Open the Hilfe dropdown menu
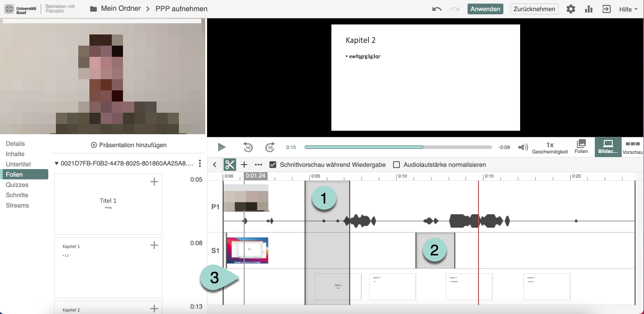Image resolution: width=644 pixels, height=314 pixels. pos(628,9)
